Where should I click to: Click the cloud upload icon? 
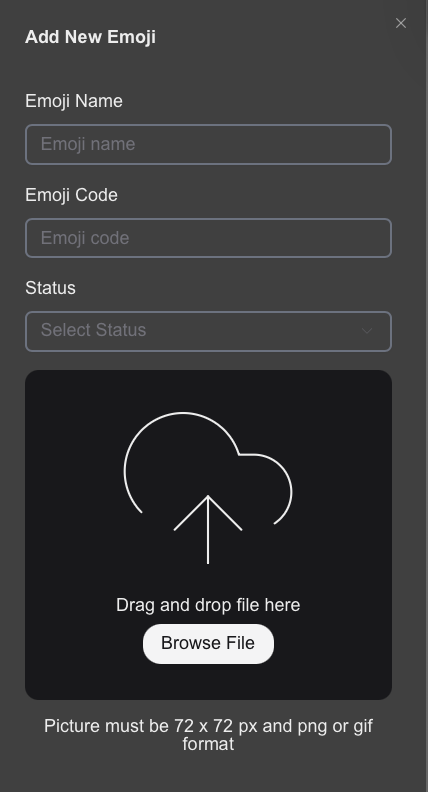click(x=208, y=488)
